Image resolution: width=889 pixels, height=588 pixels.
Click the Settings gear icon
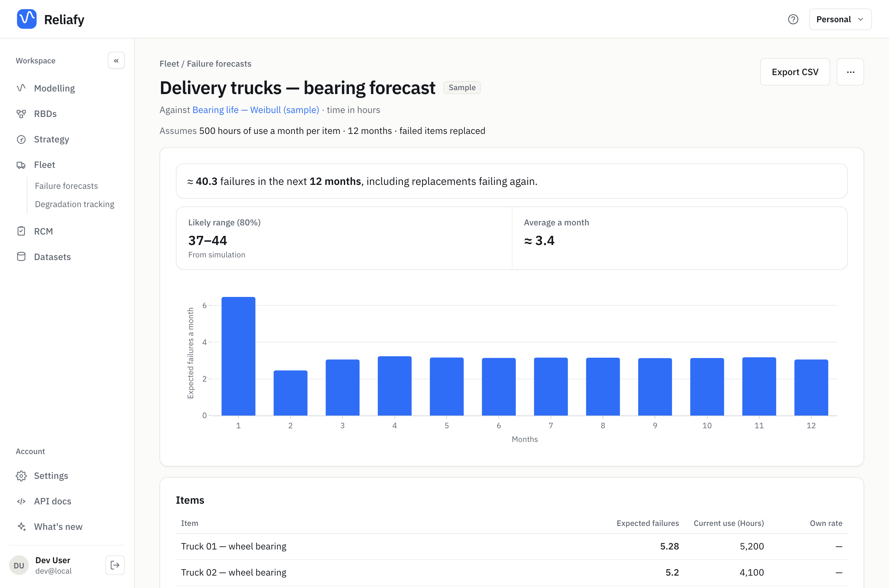click(21, 476)
